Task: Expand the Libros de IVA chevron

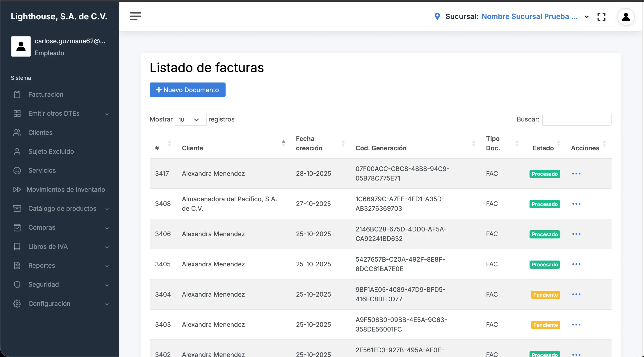Action: 107,247
